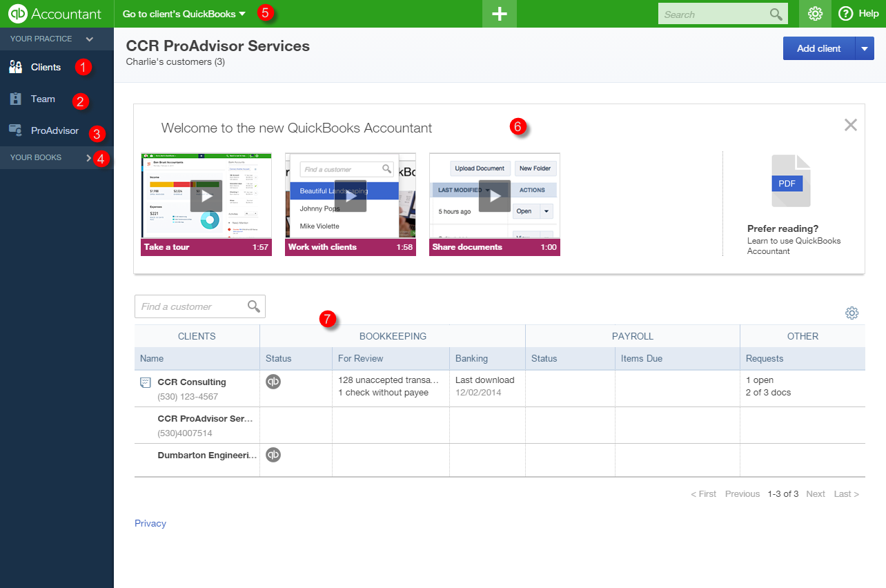Click the PDF icon under Prefer reading
This screenshot has height=588, width=886.
(791, 181)
